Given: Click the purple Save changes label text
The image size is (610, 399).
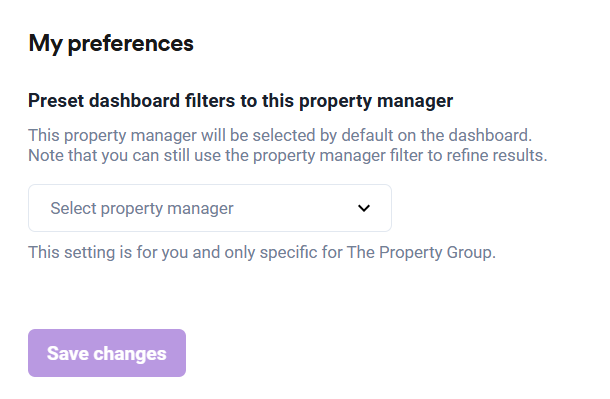Looking at the screenshot, I should click(x=107, y=354).
